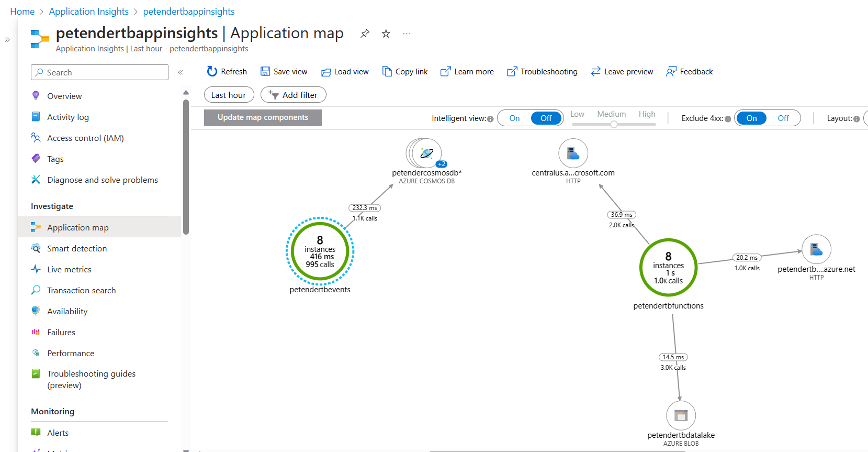Click the 36.9 ms edge label
The image size is (868, 452).
622,215
